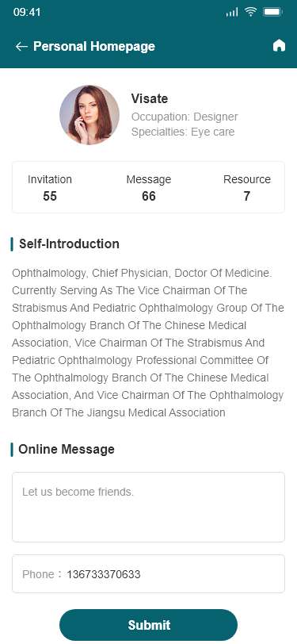
Task: Tap the back arrow icon
Action: (x=21, y=47)
